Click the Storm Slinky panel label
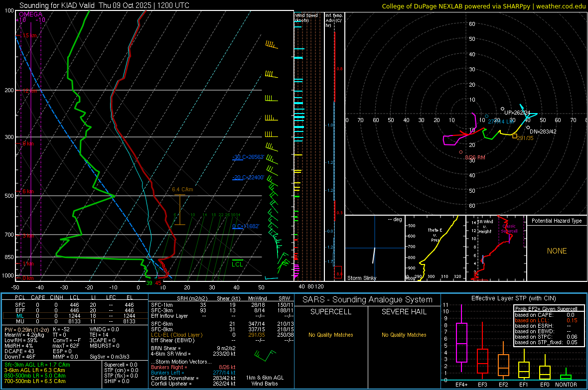The width and height of the screenshot is (588, 390). pos(361,278)
